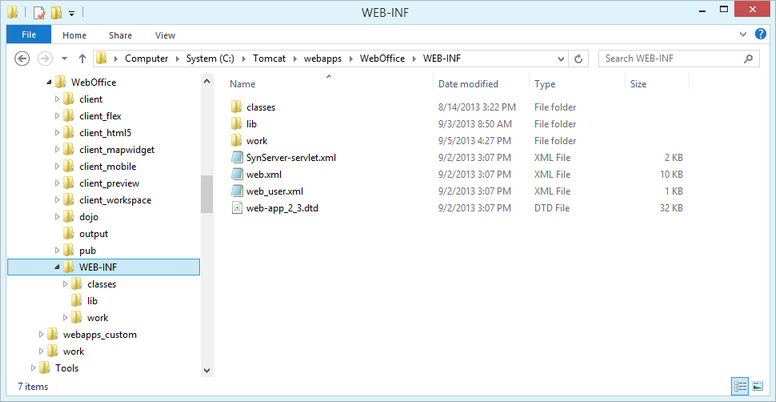Viewport: 776px width, 402px height.
Task: Select Computer in the breadcrumb path
Action: 146,58
